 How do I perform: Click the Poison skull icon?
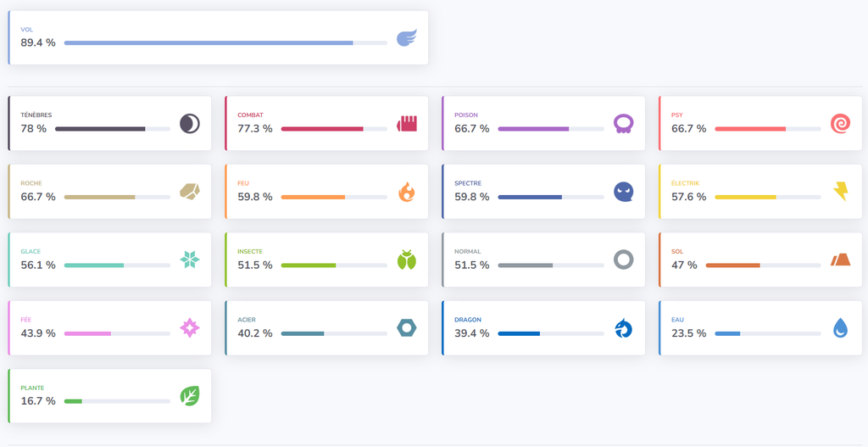tap(623, 124)
